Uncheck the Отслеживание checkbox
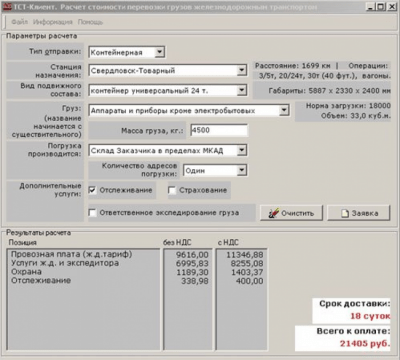400x360 pixels. coord(92,190)
